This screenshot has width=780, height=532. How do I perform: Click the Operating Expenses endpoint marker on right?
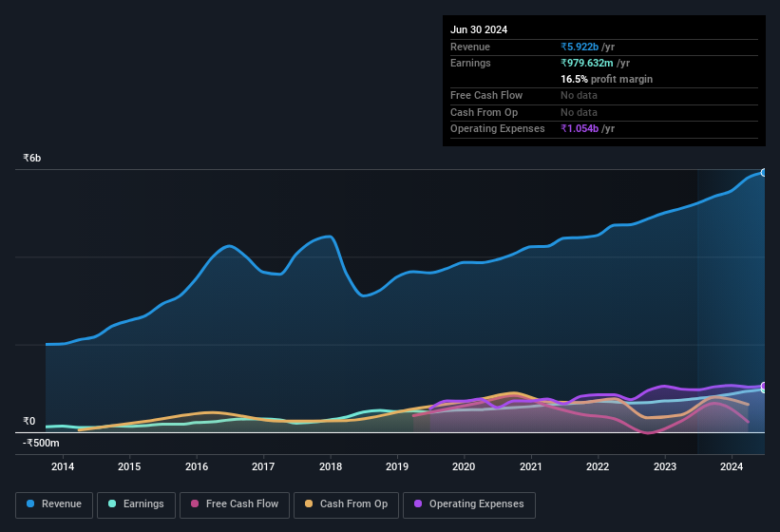[x=764, y=387]
